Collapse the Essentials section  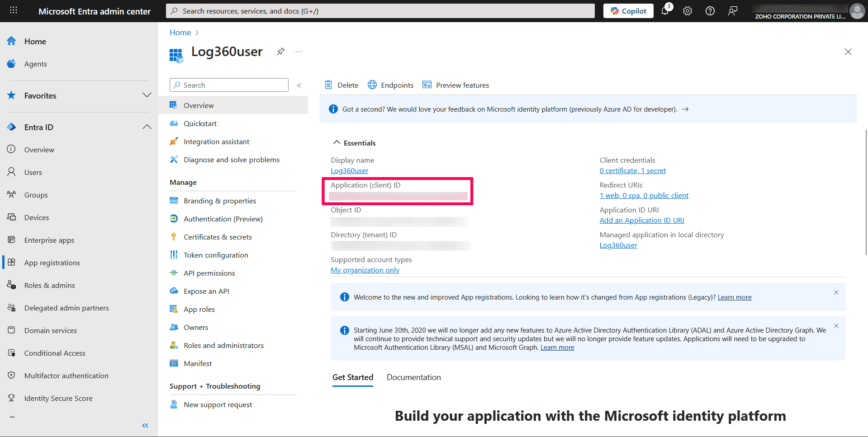point(337,142)
